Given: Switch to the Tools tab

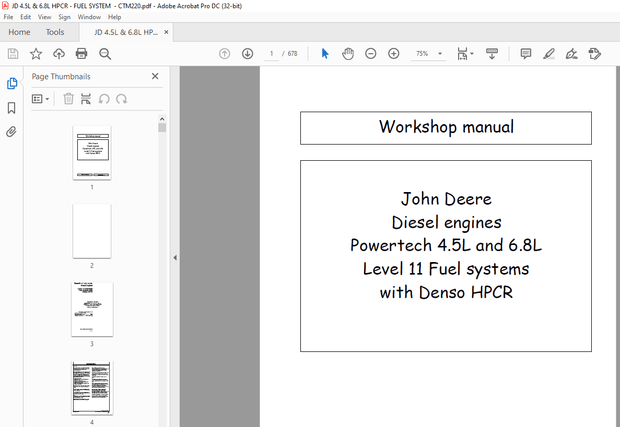Looking at the screenshot, I should (x=55, y=32).
